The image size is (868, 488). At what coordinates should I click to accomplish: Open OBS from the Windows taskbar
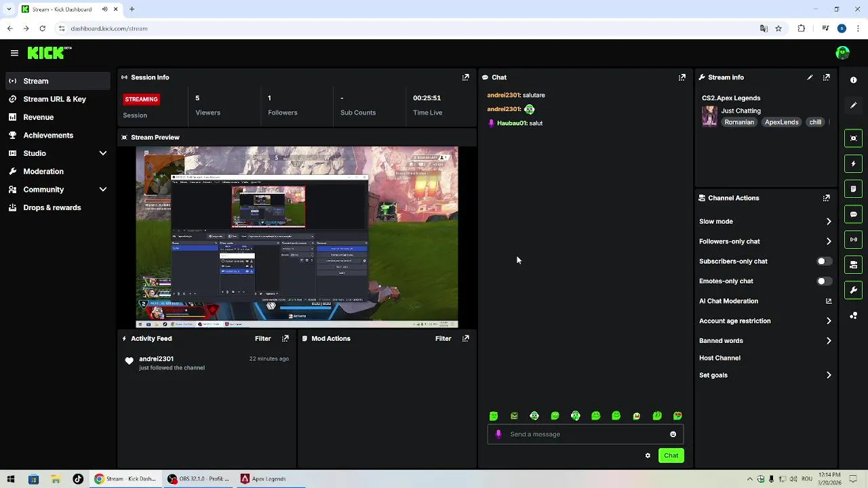click(199, 479)
